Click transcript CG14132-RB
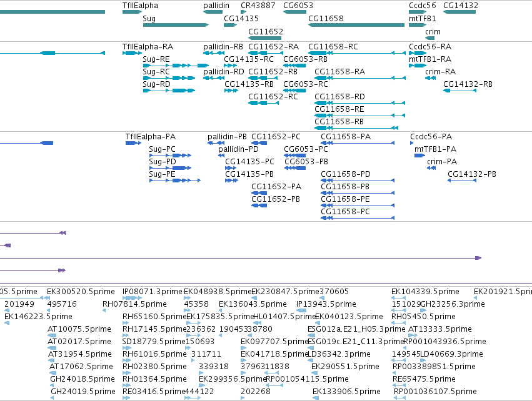 tap(468, 84)
